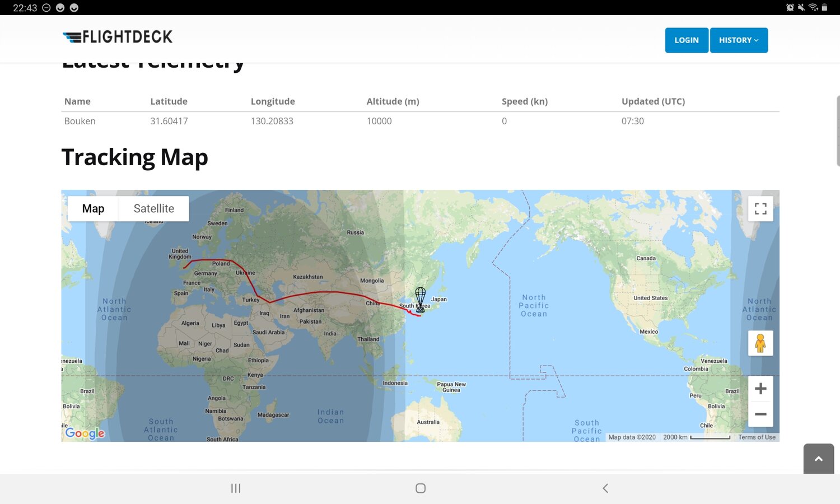Click the Kazakhstan label on map
840x504 pixels.
[x=308, y=277]
